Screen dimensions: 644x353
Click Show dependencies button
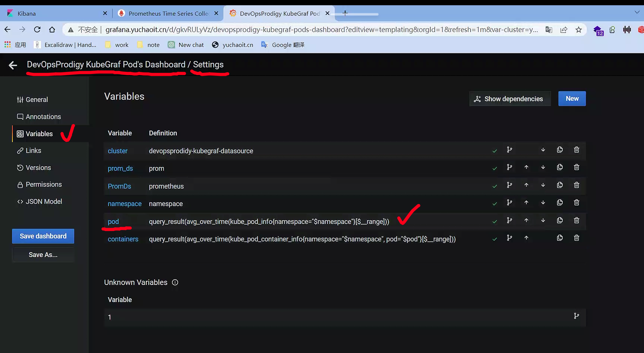(x=510, y=99)
